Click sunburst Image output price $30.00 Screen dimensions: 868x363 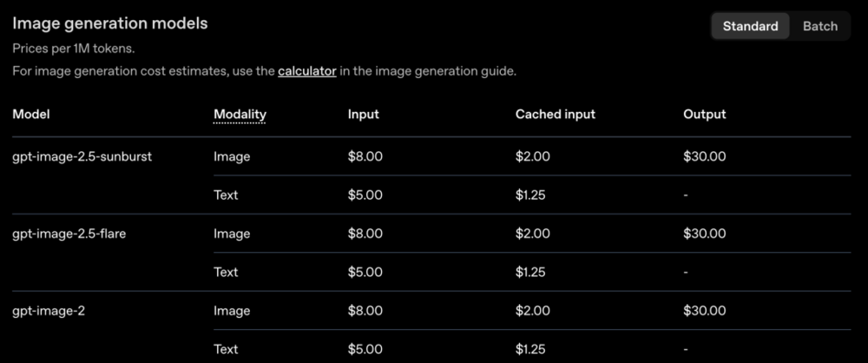(704, 156)
